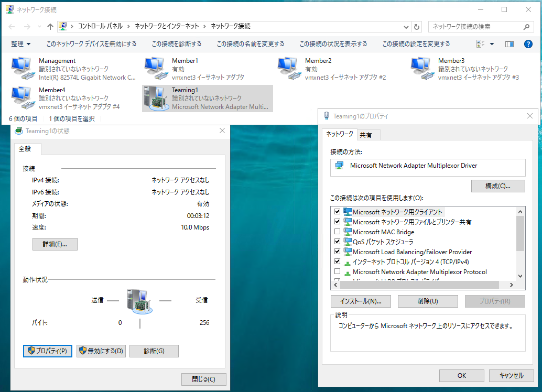Open the view options dropdown arrow
Image resolution: width=542 pixels, height=392 pixels.
click(492, 44)
